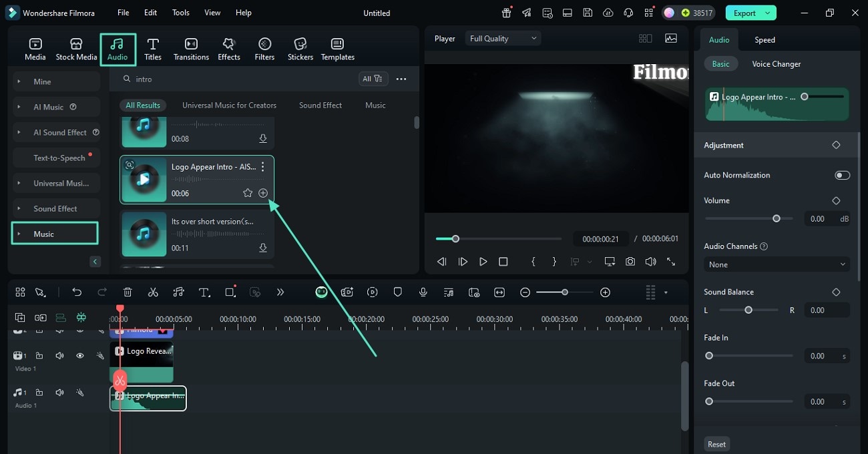This screenshot has height=454, width=868.
Task: Toggle Sound Balance keyframe diamond
Action: (836, 292)
